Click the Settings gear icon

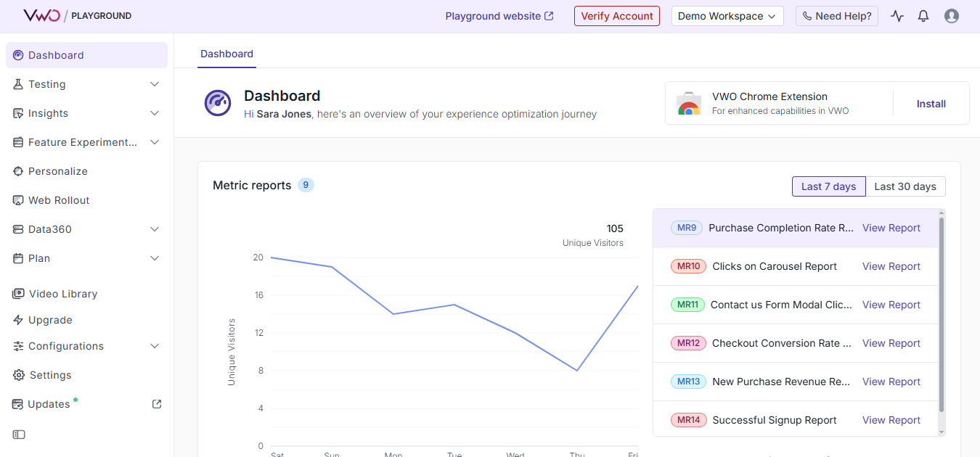pos(18,375)
